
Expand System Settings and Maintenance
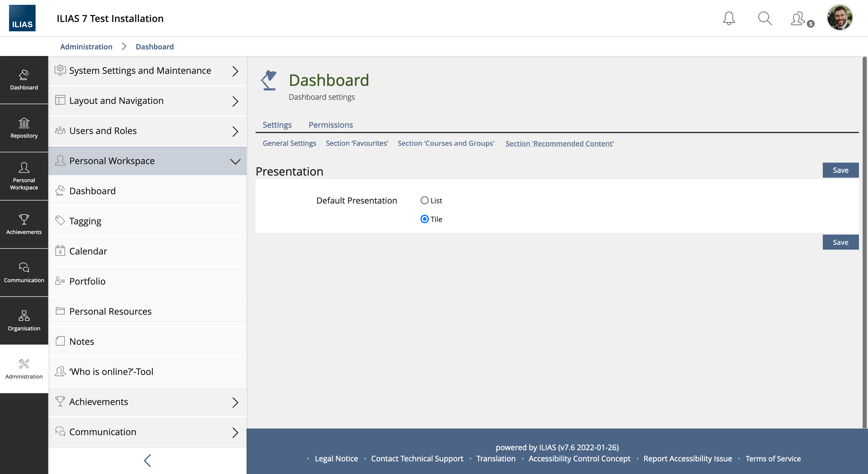pos(235,71)
